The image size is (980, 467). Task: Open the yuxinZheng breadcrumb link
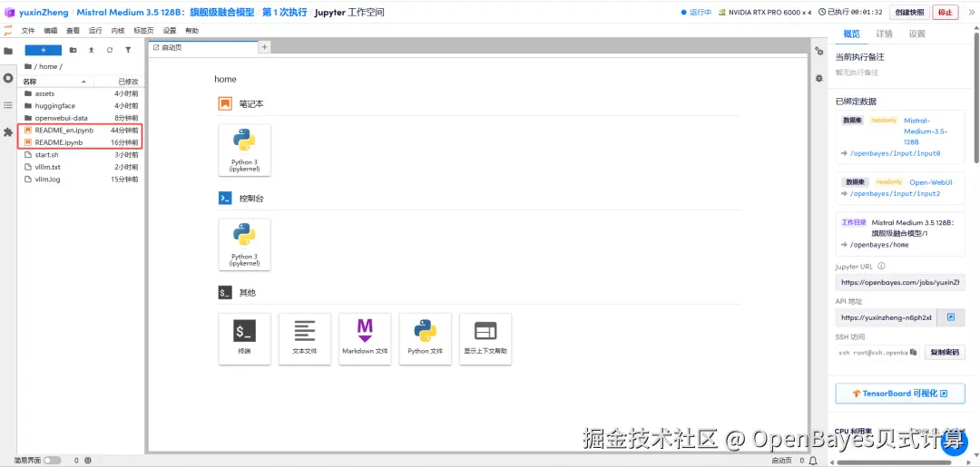point(44,12)
